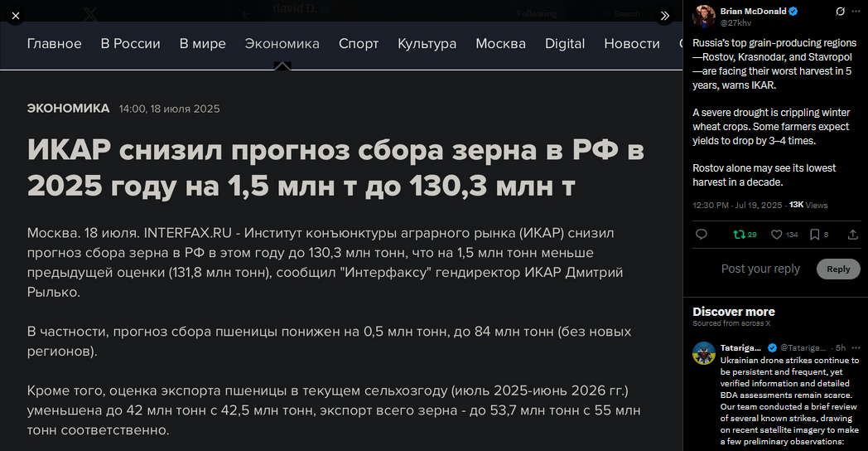868x451 pixels.
Task: Click 'Sourced from across X' caption
Action: pos(731,323)
